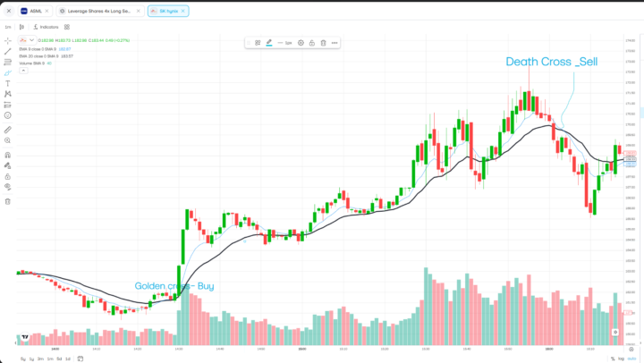Change candlestick chart style icon

pyautogui.click(x=21, y=27)
